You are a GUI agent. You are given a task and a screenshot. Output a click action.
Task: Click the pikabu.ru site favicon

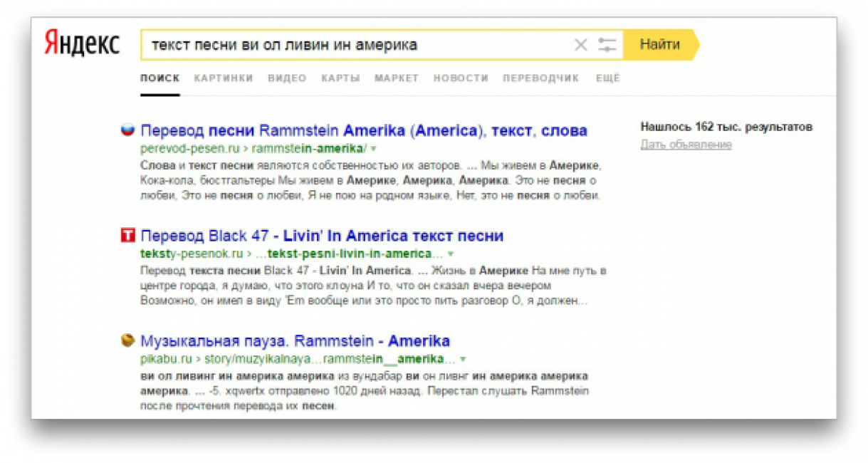click(x=128, y=340)
